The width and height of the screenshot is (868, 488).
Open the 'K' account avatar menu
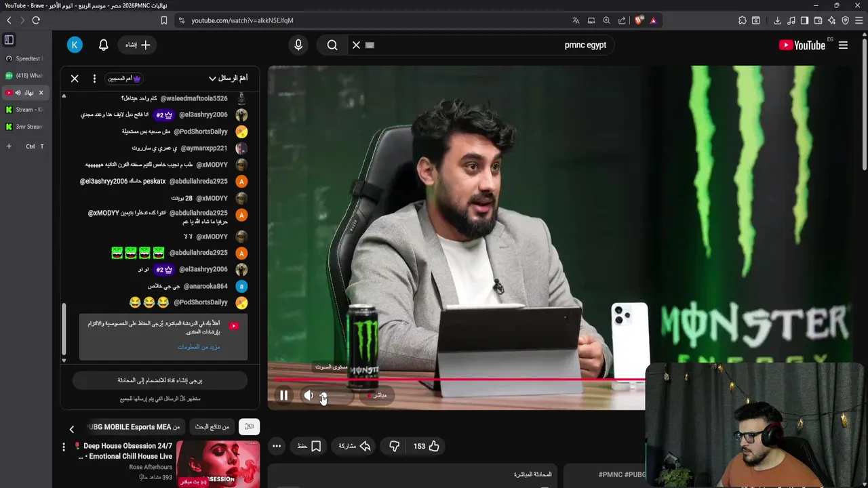point(75,45)
